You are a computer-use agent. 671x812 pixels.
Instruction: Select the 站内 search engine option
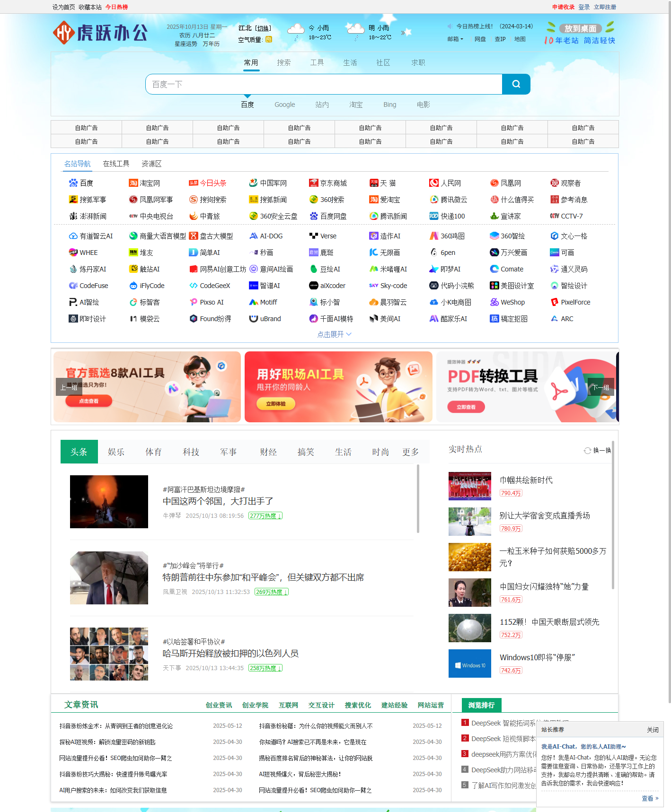pos(322,105)
